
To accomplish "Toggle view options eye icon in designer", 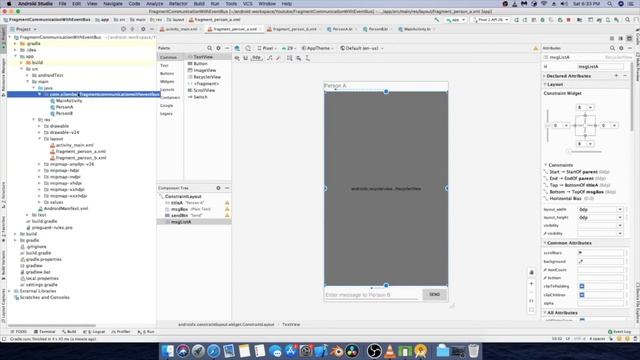I will point(237,58).
